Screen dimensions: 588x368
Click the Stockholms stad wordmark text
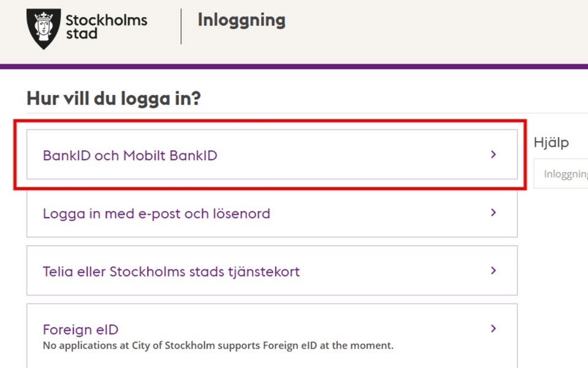106,26
